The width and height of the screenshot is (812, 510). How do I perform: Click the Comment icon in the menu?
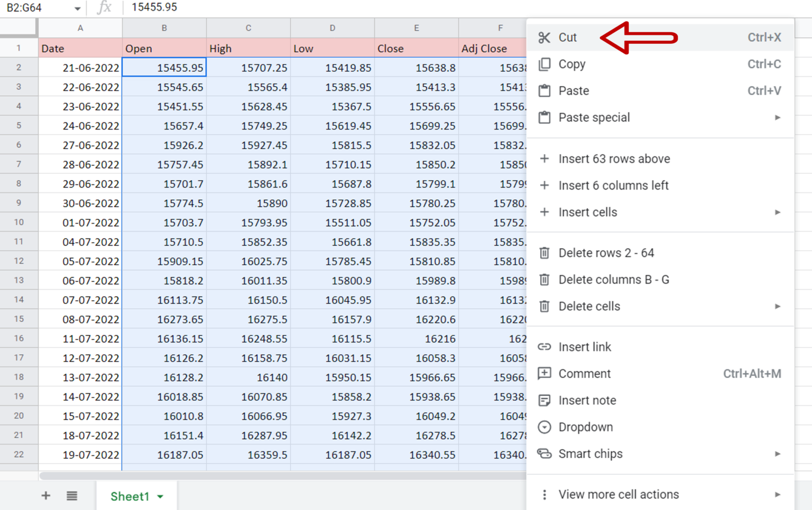point(545,374)
